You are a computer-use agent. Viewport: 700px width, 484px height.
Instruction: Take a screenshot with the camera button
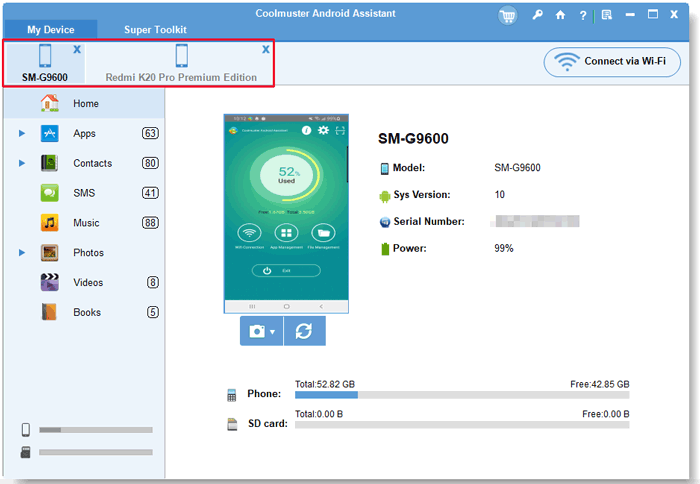tap(257, 331)
